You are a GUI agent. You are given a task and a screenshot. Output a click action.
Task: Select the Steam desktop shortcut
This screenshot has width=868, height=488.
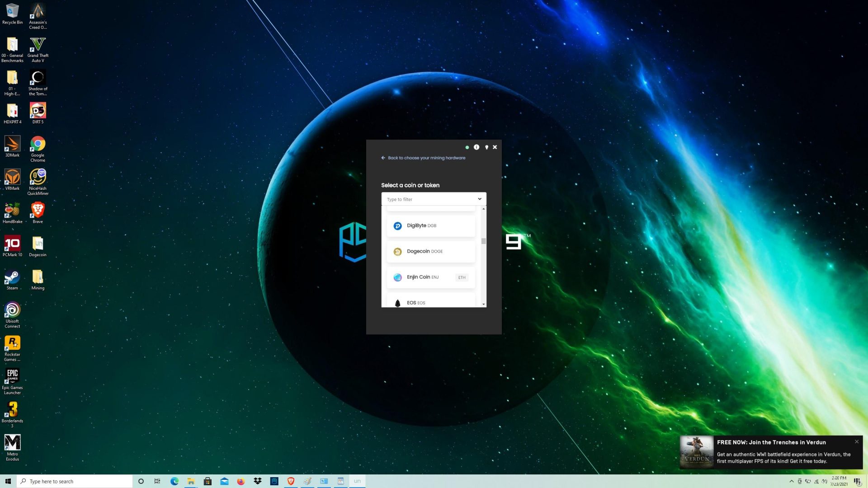tap(12, 279)
